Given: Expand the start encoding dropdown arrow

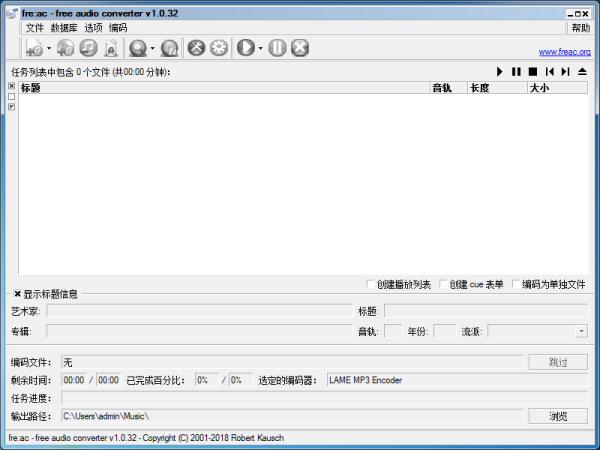Looking at the screenshot, I should tap(260, 48).
